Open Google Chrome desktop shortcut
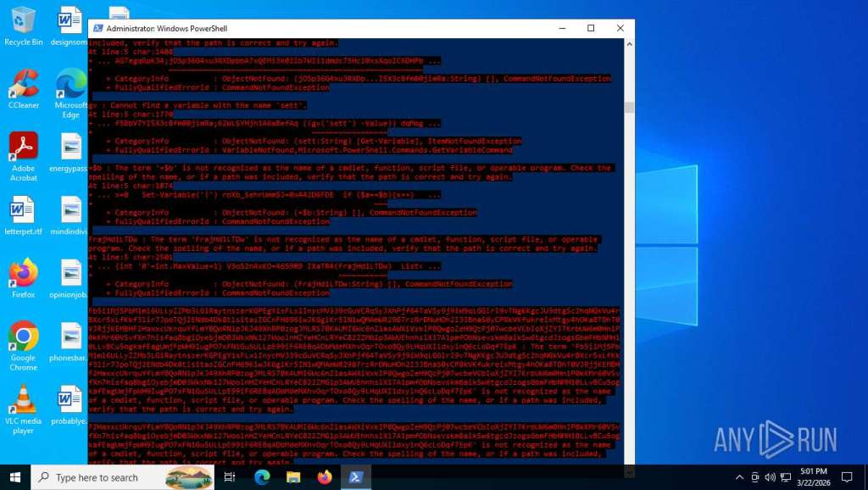 pyautogui.click(x=24, y=341)
